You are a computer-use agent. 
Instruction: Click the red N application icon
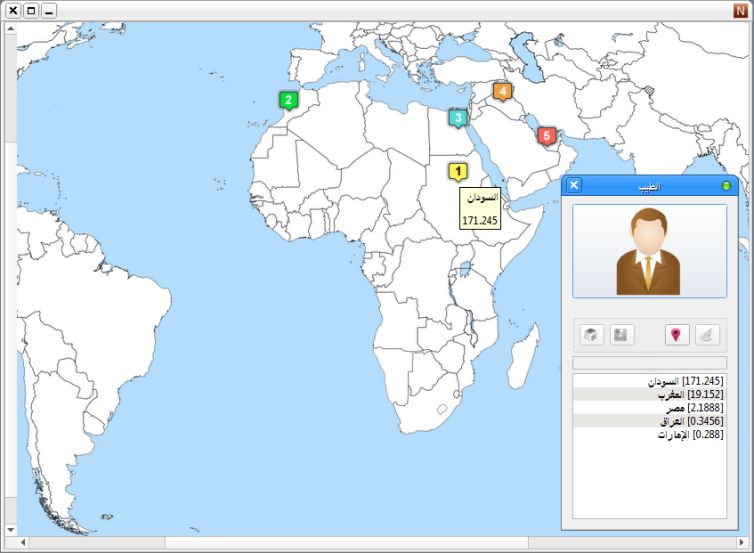pyautogui.click(x=741, y=10)
